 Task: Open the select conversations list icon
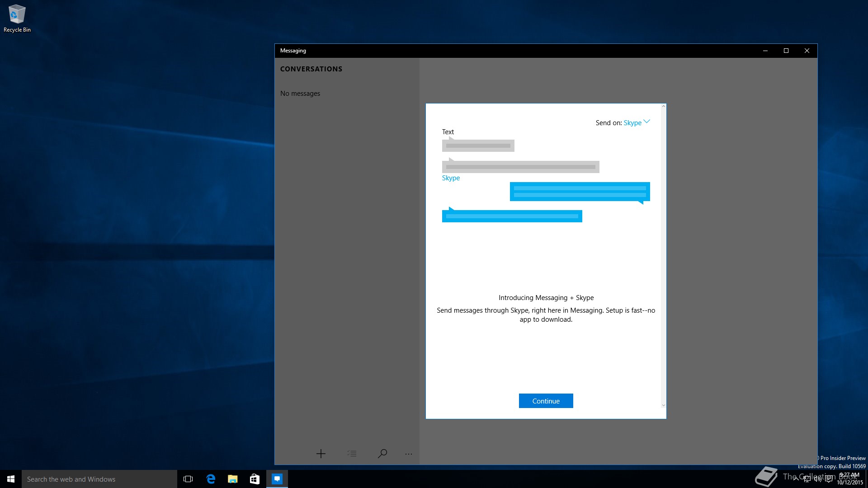click(352, 454)
